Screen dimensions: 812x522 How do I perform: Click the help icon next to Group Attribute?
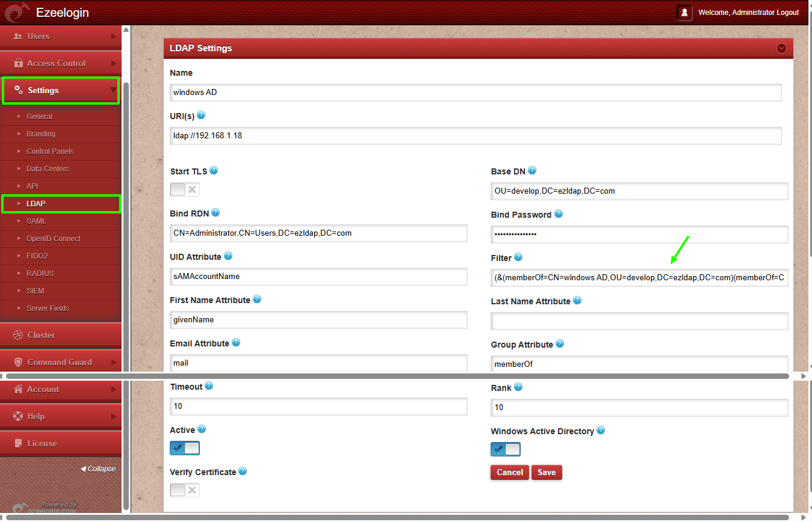pyautogui.click(x=559, y=344)
